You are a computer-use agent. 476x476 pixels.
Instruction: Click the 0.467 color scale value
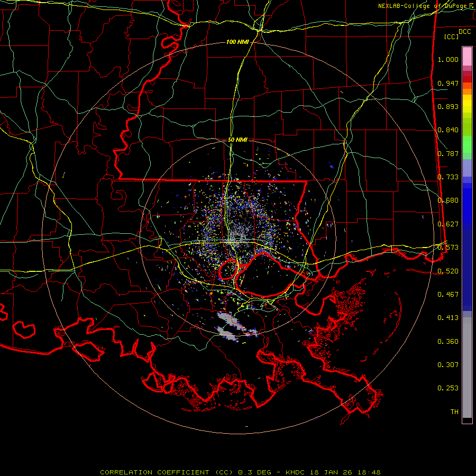[x=448, y=295]
